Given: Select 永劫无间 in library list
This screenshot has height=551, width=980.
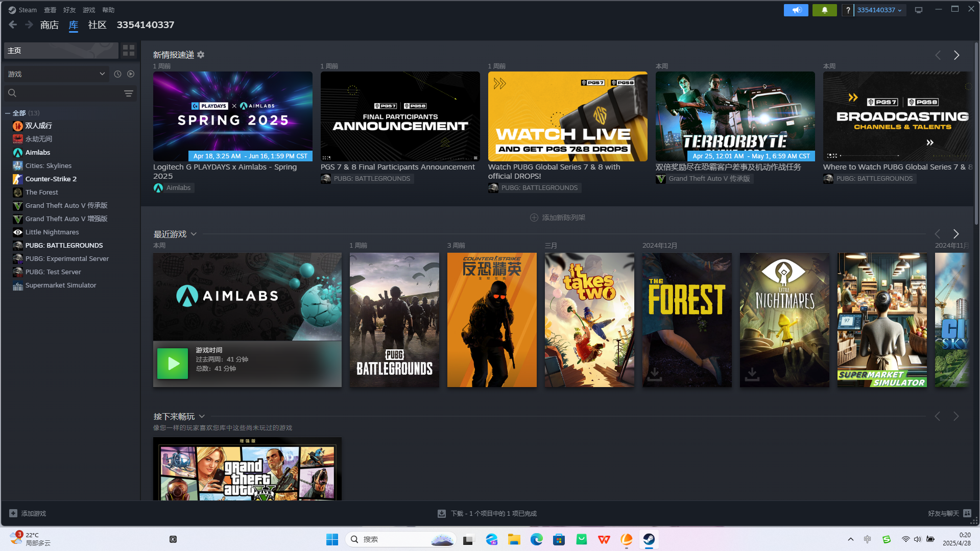Looking at the screenshot, I should point(39,139).
